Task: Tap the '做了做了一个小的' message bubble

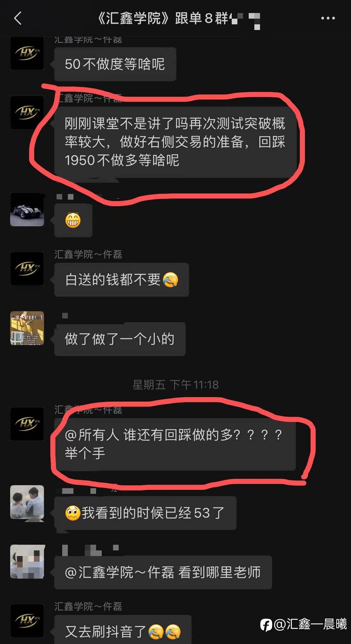Action: coord(120,339)
